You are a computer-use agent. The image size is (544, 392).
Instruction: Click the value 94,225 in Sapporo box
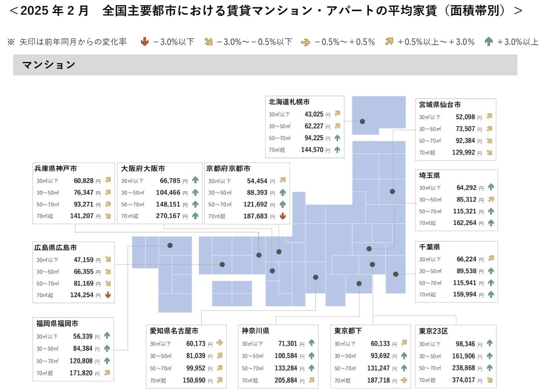(x=314, y=138)
